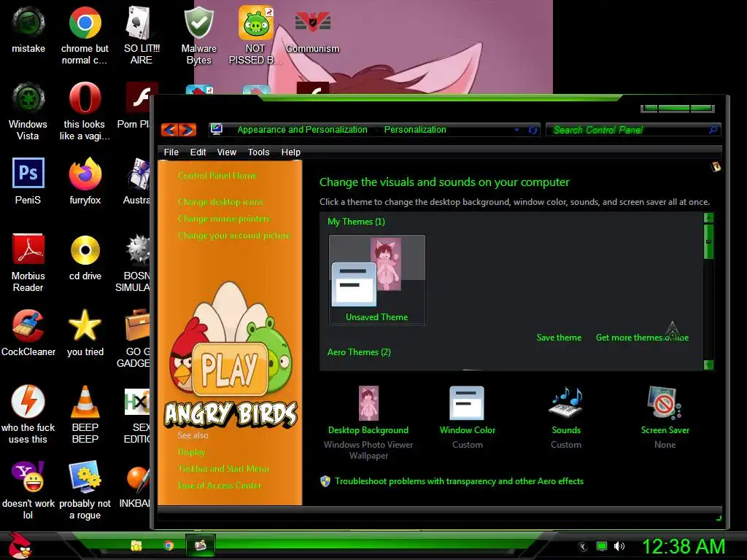Open the View menu

coord(226,152)
